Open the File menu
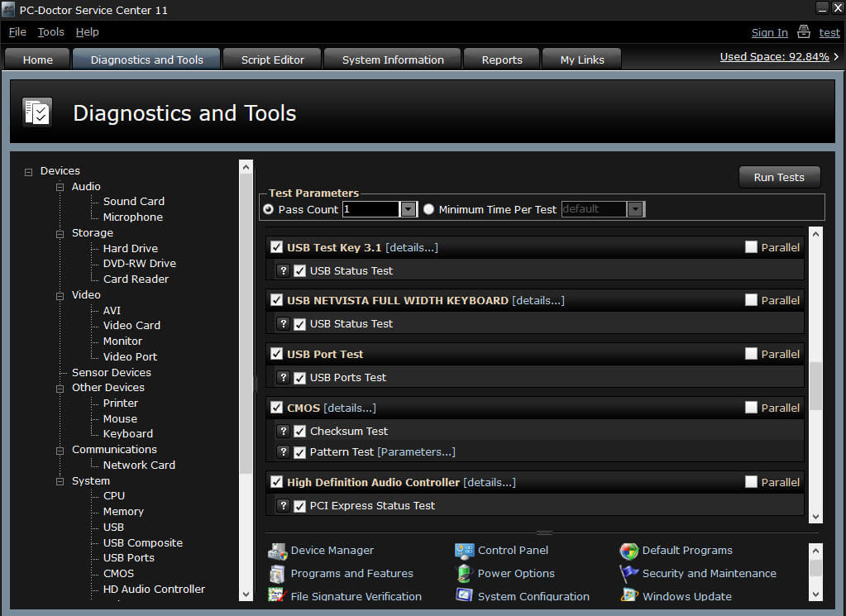Screen dimensions: 846x616 [17, 31]
